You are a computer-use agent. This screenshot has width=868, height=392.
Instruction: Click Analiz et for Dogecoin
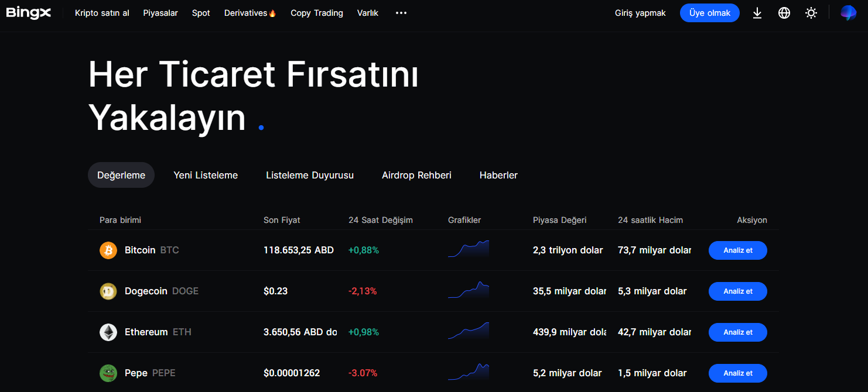click(x=738, y=291)
